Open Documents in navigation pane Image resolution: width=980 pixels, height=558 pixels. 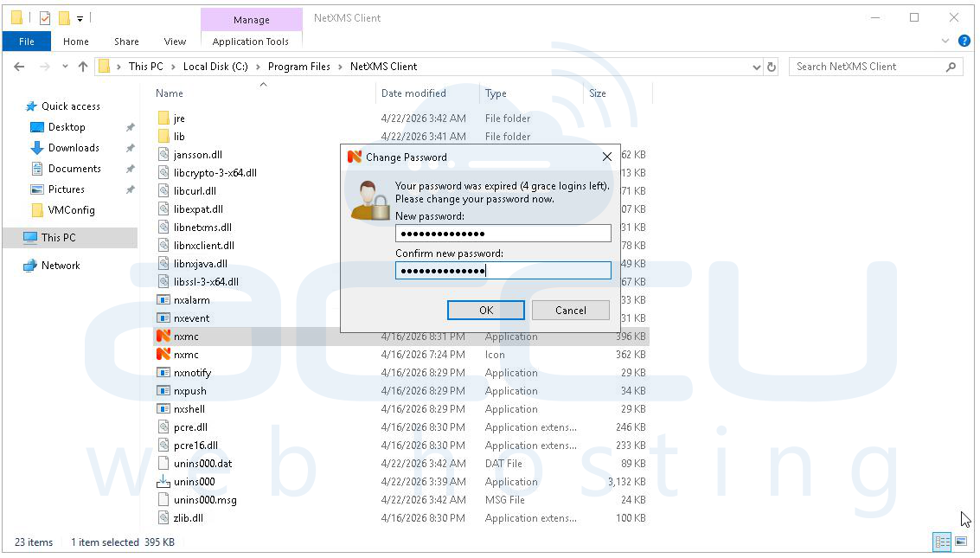[x=74, y=169]
